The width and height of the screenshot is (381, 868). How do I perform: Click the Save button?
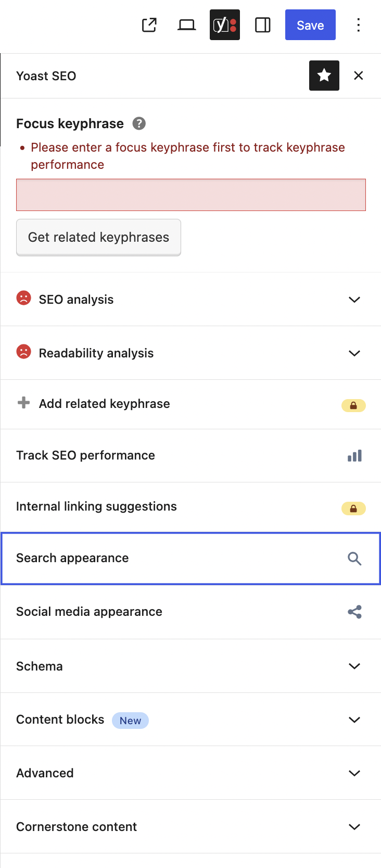310,24
